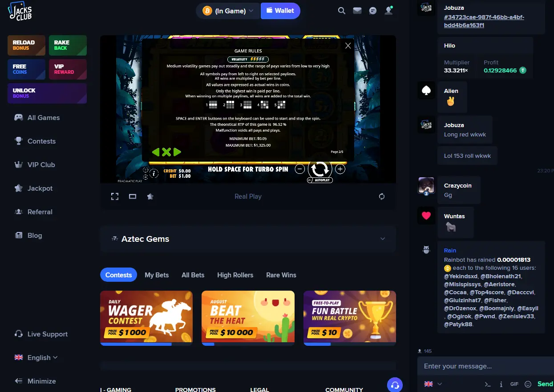Toggle the Real Play mode label
Image resolution: width=554 pixels, height=392 pixels.
pyautogui.click(x=248, y=196)
